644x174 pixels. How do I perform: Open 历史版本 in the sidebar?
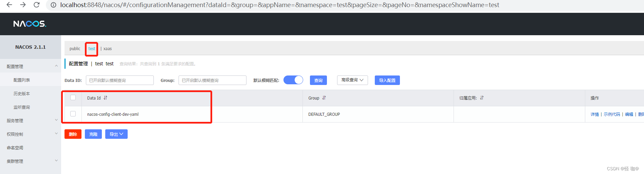coord(22,93)
